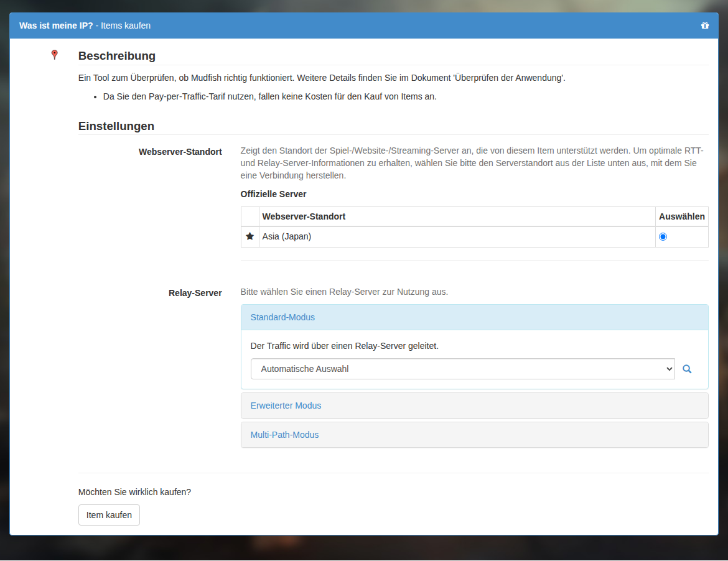Select the Asia (Japan) radio button
Viewport: 728px width, 561px height.
point(663,236)
